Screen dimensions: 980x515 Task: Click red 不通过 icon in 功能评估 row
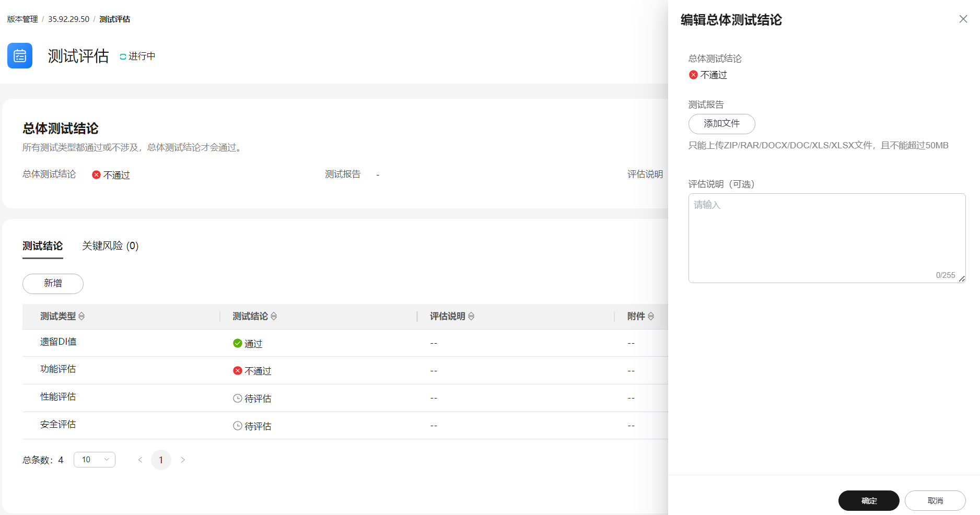coord(237,371)
